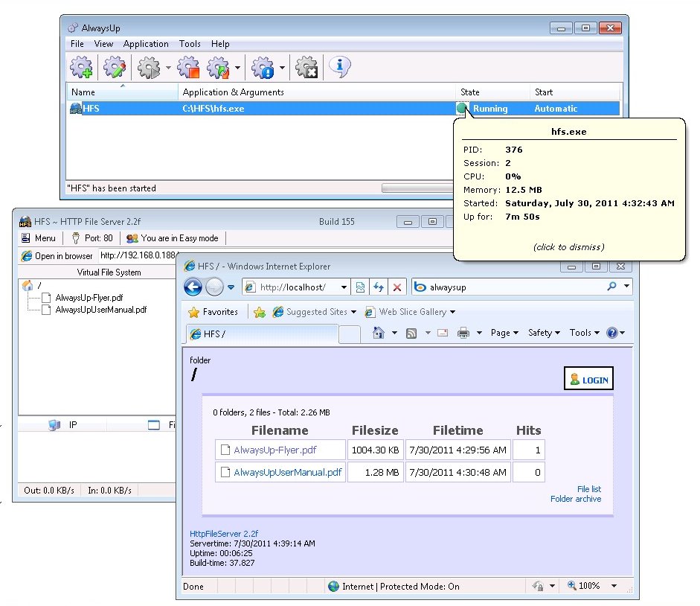Click the Back button in Internet Explorer

click(193, 287)
